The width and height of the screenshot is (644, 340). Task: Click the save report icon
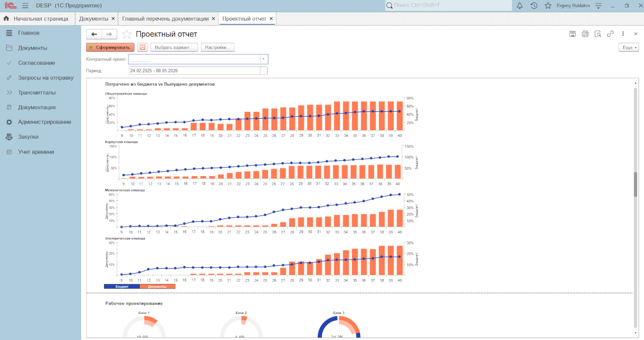tap(573, 34)
